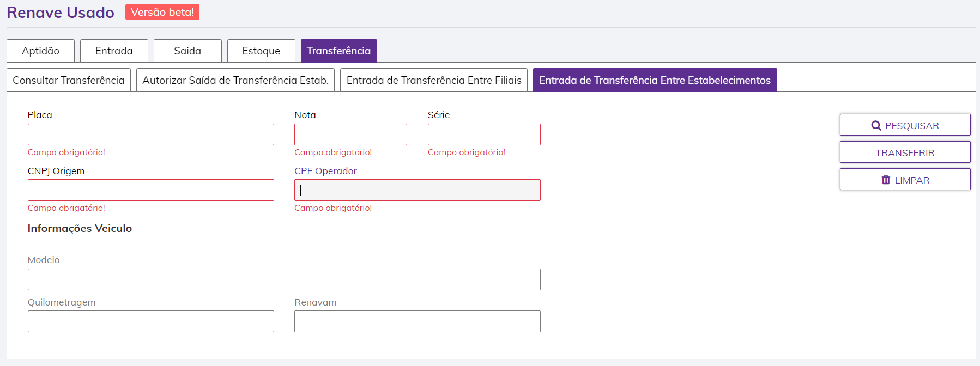Open Consultar Transferência sub-tab
Image resolution: width=980 pixels, height=366 pixels.
pos(69,81)
